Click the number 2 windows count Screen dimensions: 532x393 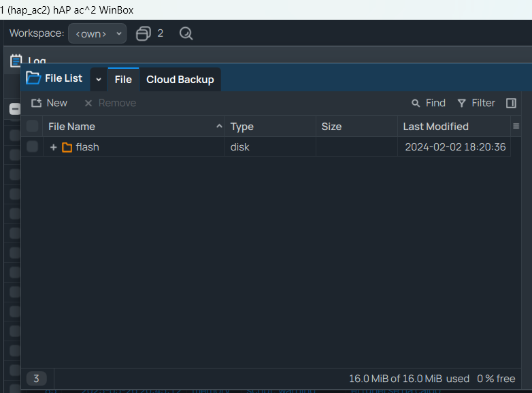click(160, 33)
